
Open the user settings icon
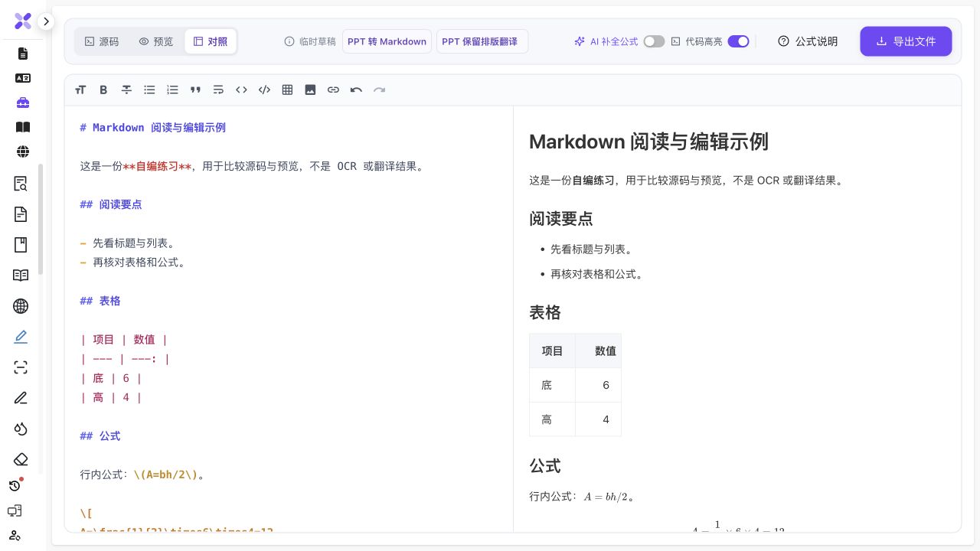[15, 535]
